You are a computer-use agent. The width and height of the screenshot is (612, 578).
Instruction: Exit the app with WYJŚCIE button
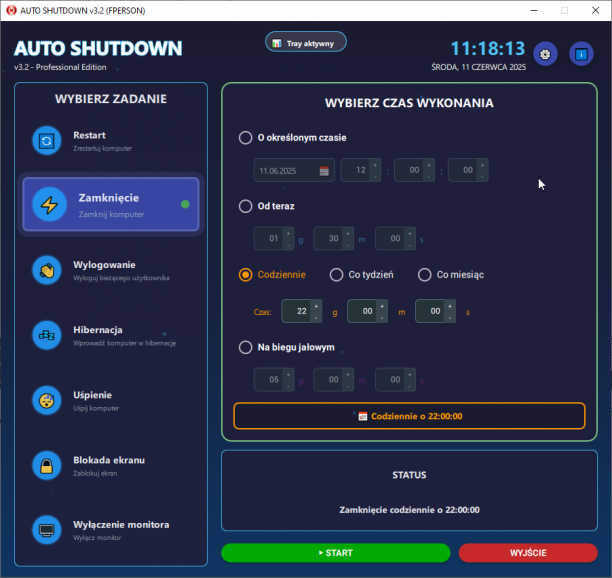[x=528, y=553]
